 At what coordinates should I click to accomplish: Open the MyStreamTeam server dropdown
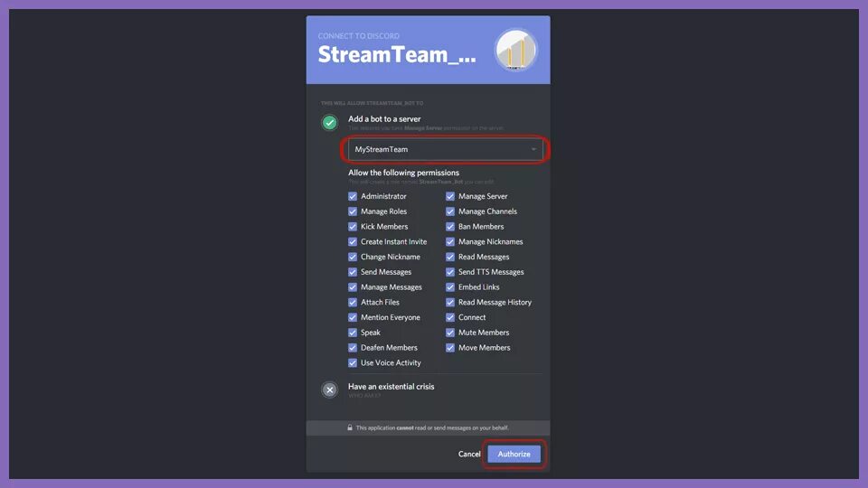coord(445,149)
